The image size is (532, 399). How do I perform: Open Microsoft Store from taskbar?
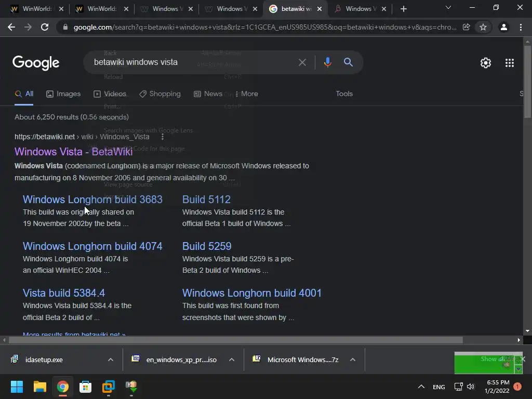86,387
